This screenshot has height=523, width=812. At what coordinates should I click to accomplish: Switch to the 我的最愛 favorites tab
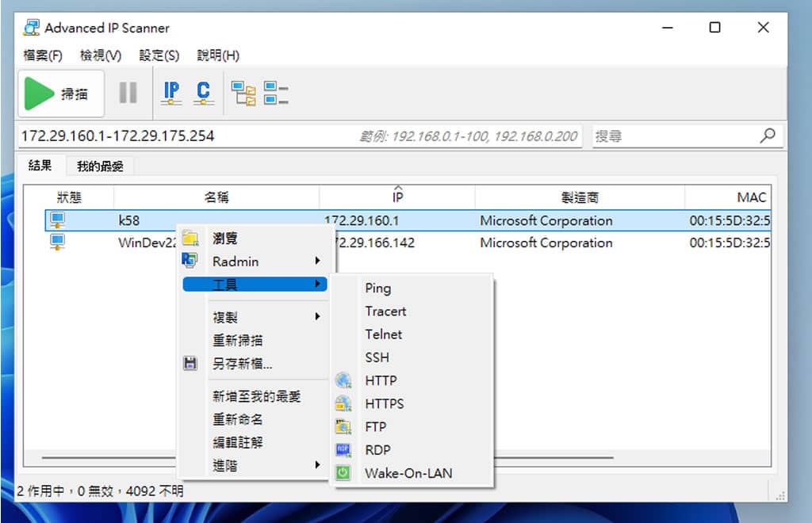coord(100,166)
